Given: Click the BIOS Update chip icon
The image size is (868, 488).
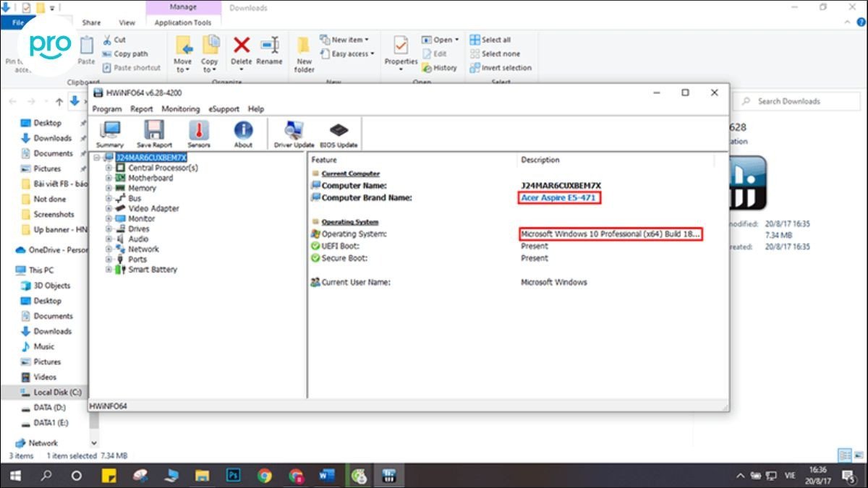Looking at the screenshot, I should 339,134.
